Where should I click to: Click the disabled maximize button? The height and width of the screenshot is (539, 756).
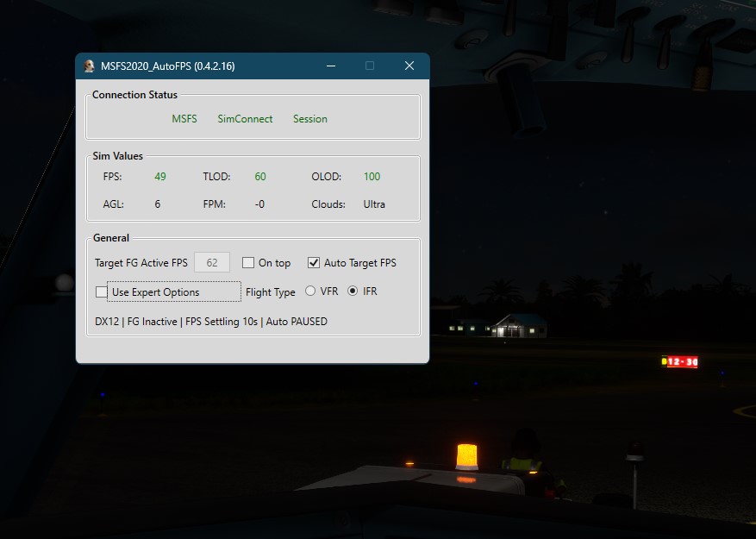click(x=370, y=66)
